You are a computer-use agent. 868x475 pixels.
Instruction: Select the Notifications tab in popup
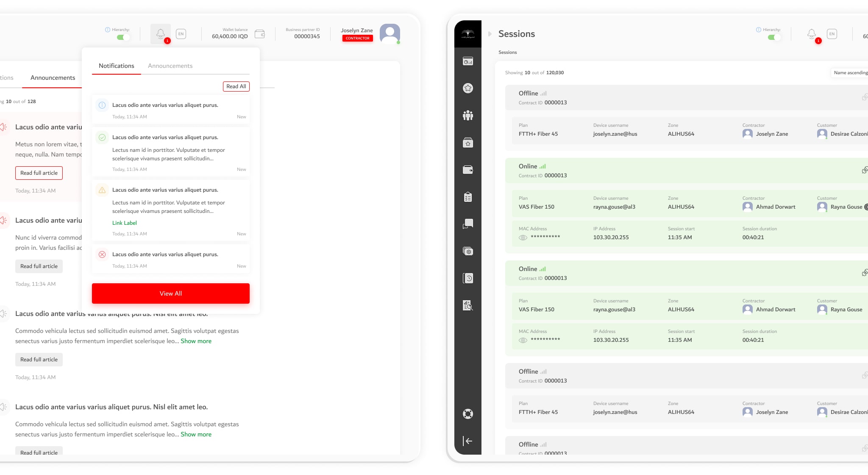click(116, 66)
